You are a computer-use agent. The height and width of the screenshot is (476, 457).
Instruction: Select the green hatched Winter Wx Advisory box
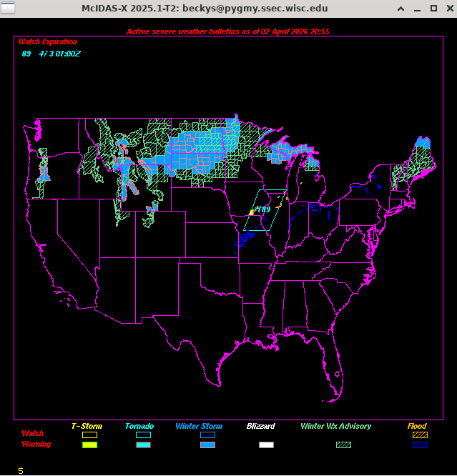[343, 445]
